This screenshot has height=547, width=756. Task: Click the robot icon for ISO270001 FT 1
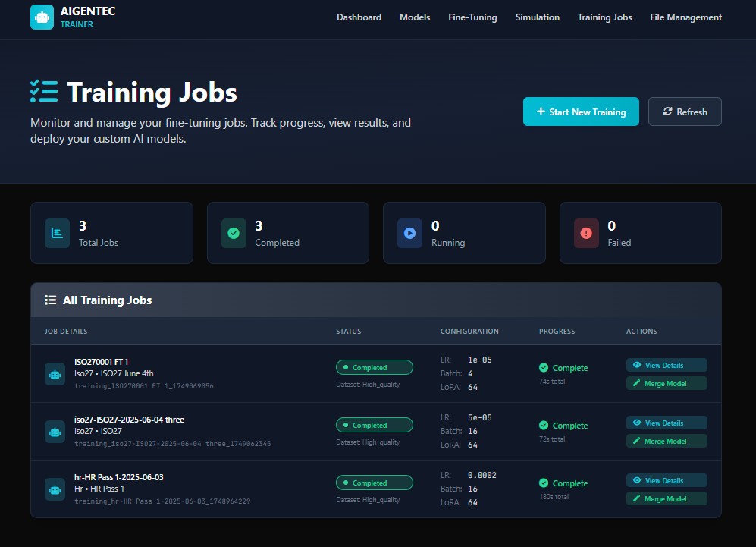[x=54, y=374]
